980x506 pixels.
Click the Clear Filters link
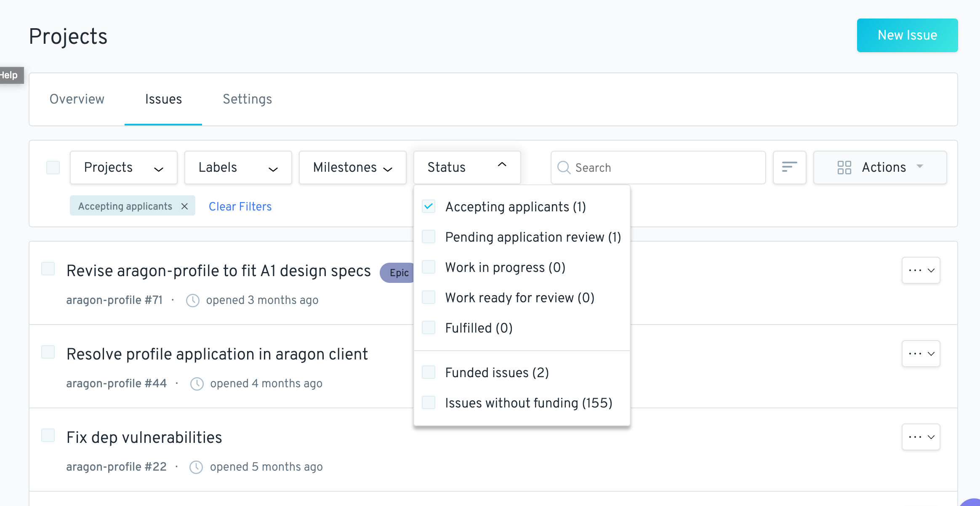click(240, 206)
